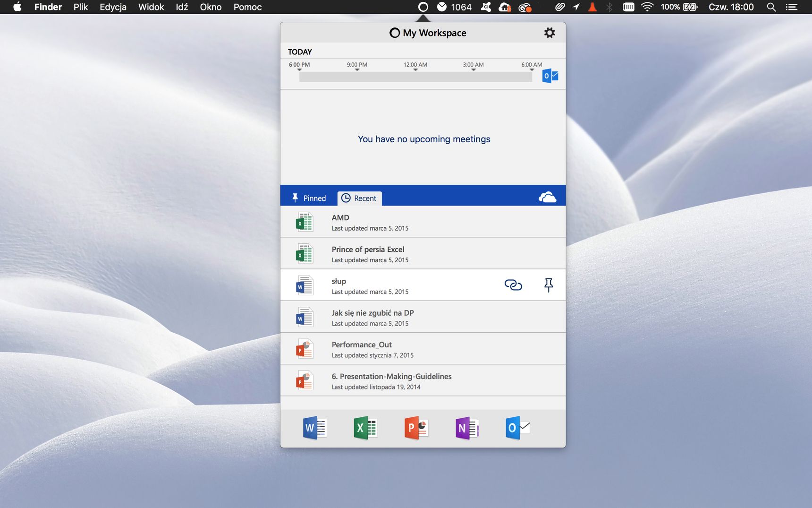Screen dimensions: 812x508
Task: Open the Idź menu
Action: (x=182, y=7)
